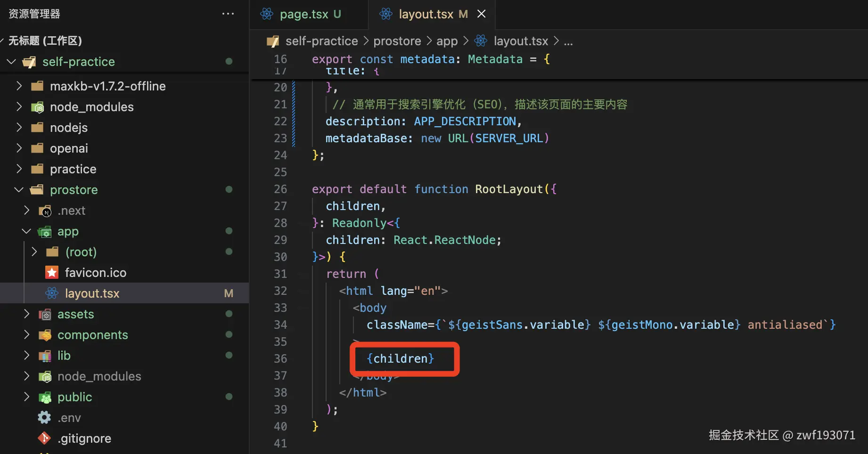The width and height of the screenshot is (868, 454).
Task: Click .next folder icon
Action: pos(45,211)
